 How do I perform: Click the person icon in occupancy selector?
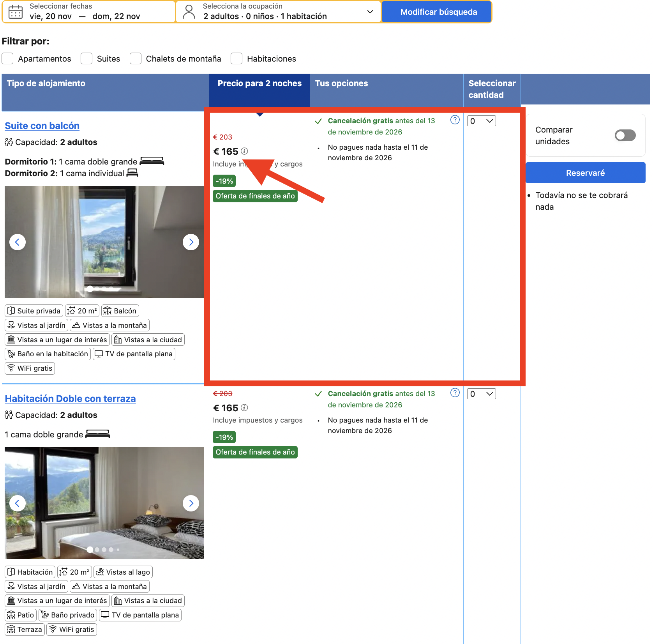point(189,12)
